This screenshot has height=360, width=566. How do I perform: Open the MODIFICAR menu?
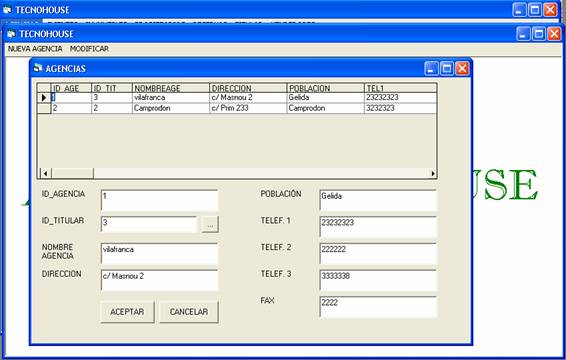pyautogui.click(x=89, y=49)
